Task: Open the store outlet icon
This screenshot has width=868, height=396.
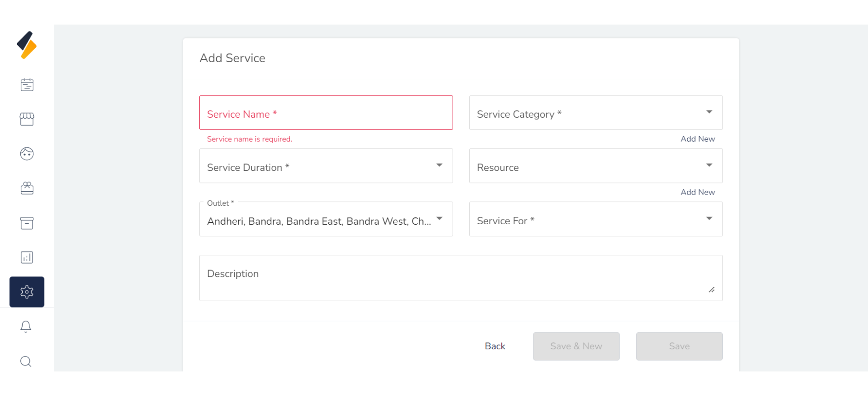Action: (x=27, y=119)
